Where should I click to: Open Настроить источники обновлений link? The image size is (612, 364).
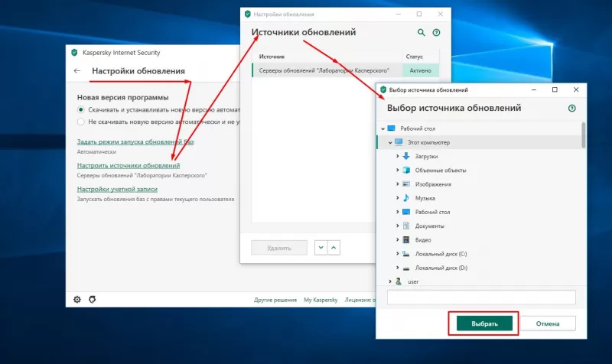point(129,165)
